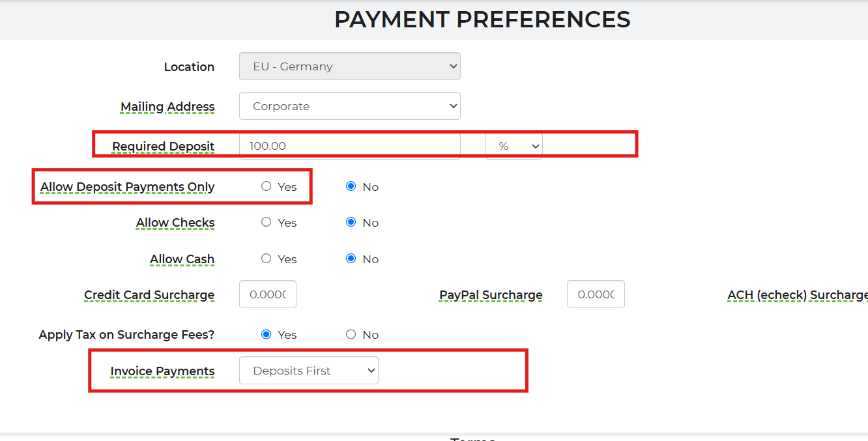Select Yes for Allow Deposit Payments Only
The width and height of the screenshot is (868, 441).
tap(266, 186)
